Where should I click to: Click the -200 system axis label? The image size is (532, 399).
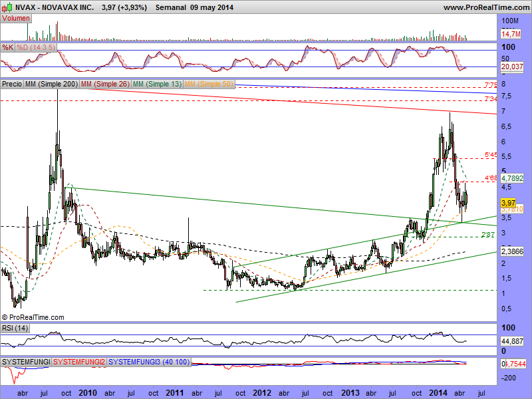(508, 378)
